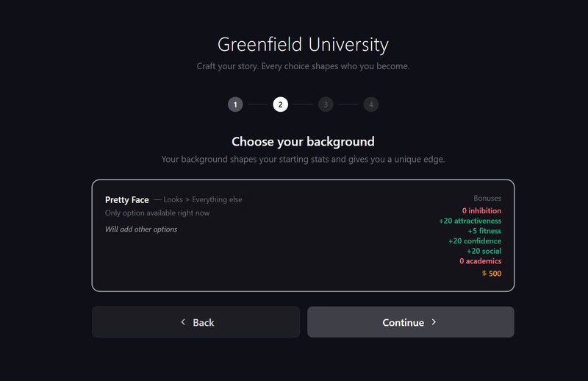Jump to step 3 circle
Image resolution: width=588 pixels, height=381 pixels.
326,104
